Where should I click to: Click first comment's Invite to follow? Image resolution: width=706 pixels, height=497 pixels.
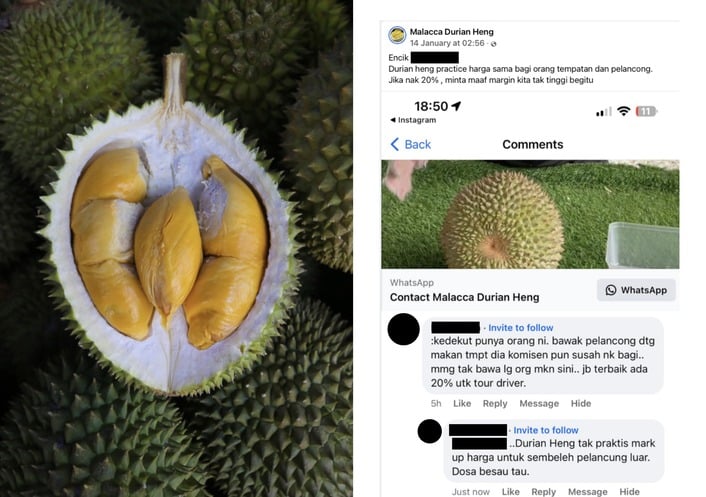520,328
